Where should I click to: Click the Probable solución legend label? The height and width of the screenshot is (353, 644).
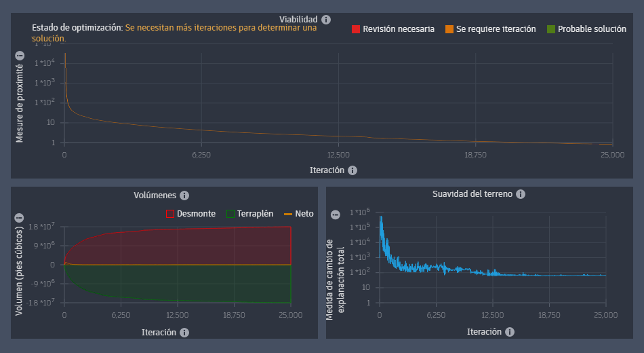[592, 29]
